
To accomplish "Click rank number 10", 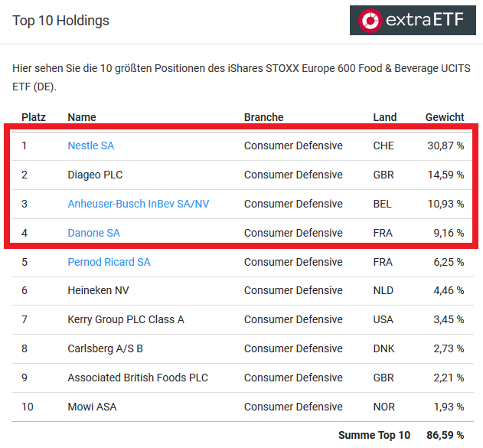I will pyautogui.click(x=28, y=407).
